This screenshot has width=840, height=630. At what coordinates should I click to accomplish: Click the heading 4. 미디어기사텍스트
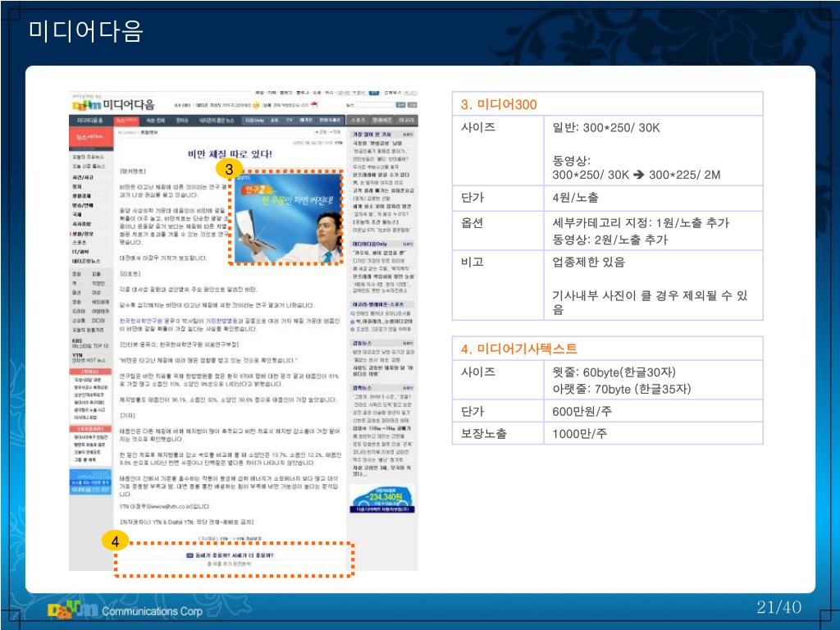coord(519,349)
